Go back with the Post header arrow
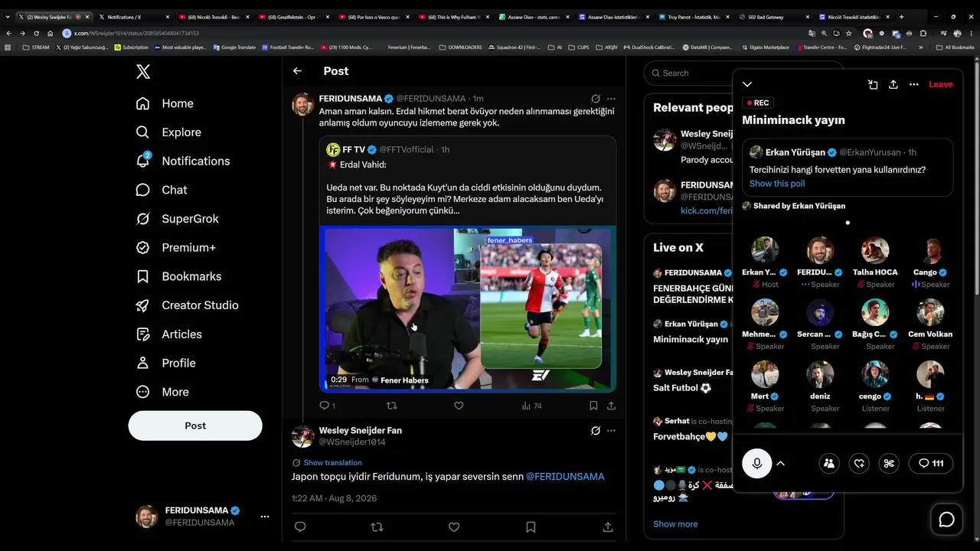 pyautogui.click(x=297, y=71)
